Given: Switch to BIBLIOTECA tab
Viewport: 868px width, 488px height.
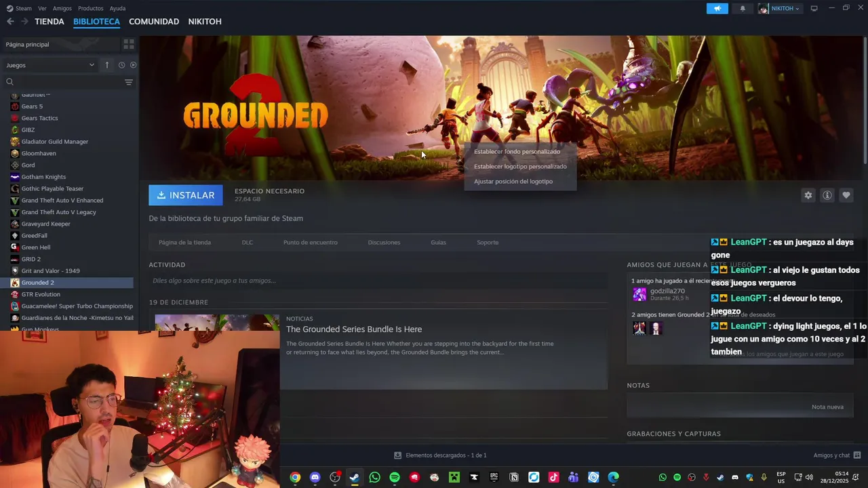Looking at the screenshot, I should coord(96,22).
